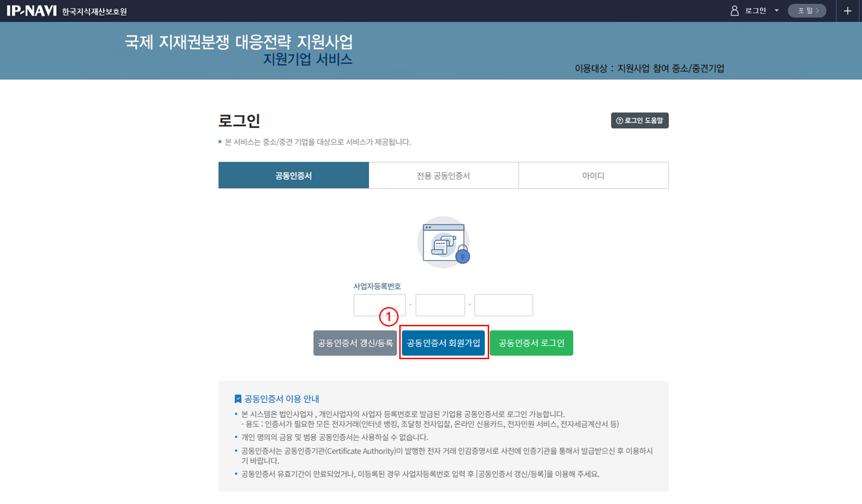This screenshot has width=862, height=504.
Task: Expand the 로그인 dropdown arrow in header
Action: 777,11
